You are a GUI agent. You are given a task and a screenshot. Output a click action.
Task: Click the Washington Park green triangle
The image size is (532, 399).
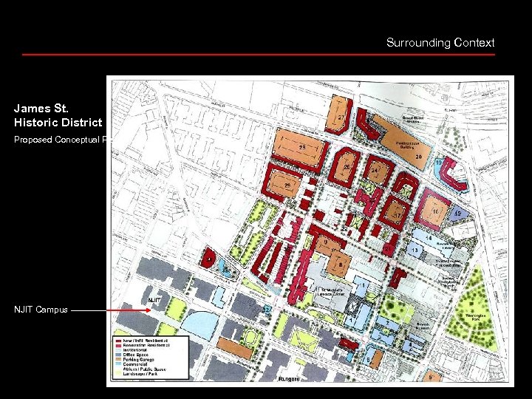(474, 310)
